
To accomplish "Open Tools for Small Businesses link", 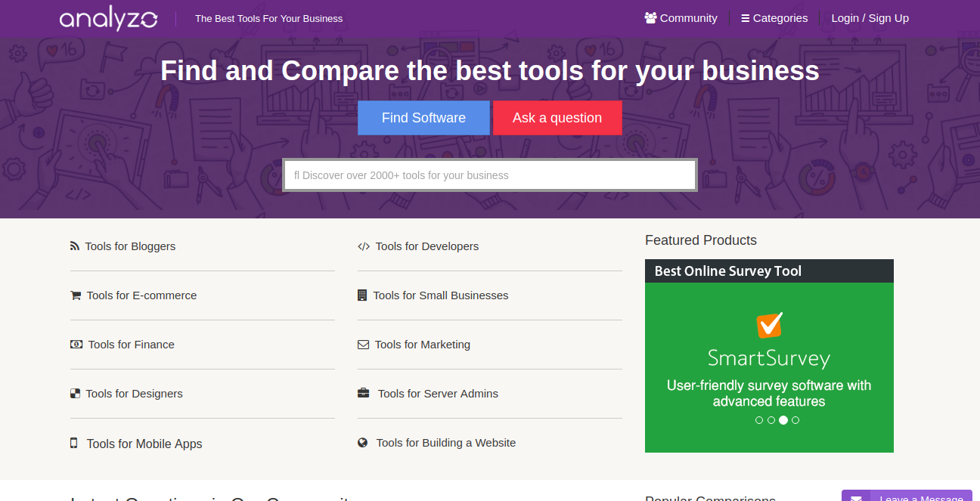I will click(441, 295).
